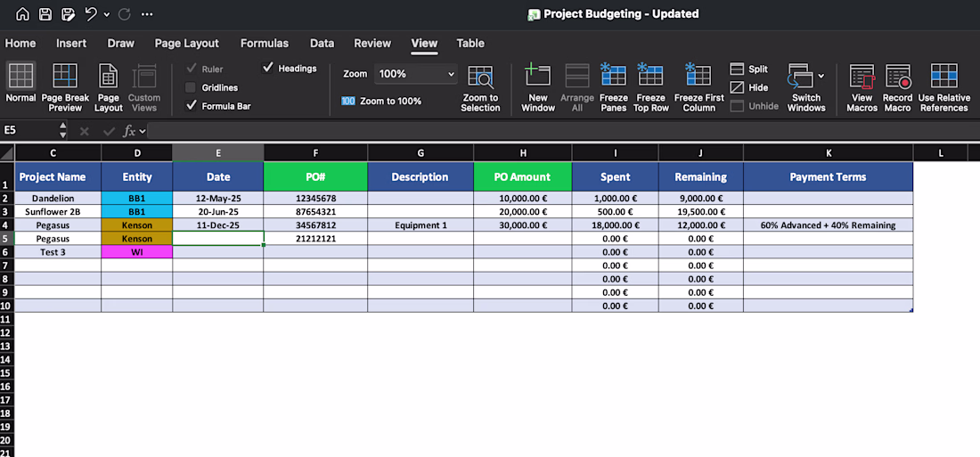
Task: Click Freeze First Column
Action: point(698,87)
